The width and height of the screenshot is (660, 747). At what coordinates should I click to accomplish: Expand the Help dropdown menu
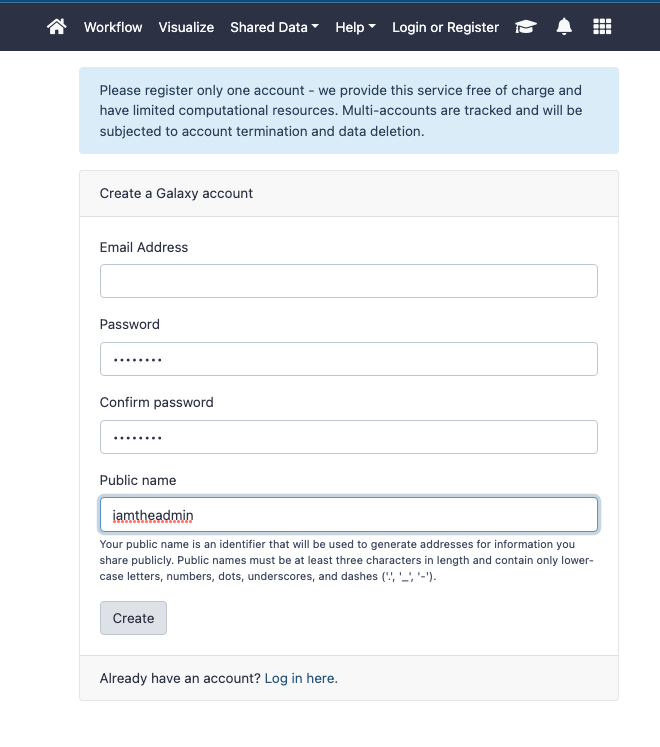click(355, 27)
